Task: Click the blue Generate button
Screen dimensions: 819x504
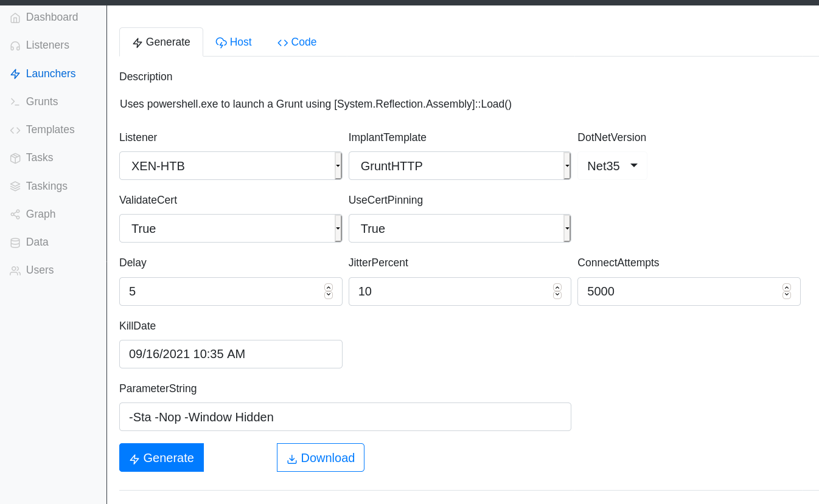Action: tap(161, 458)
